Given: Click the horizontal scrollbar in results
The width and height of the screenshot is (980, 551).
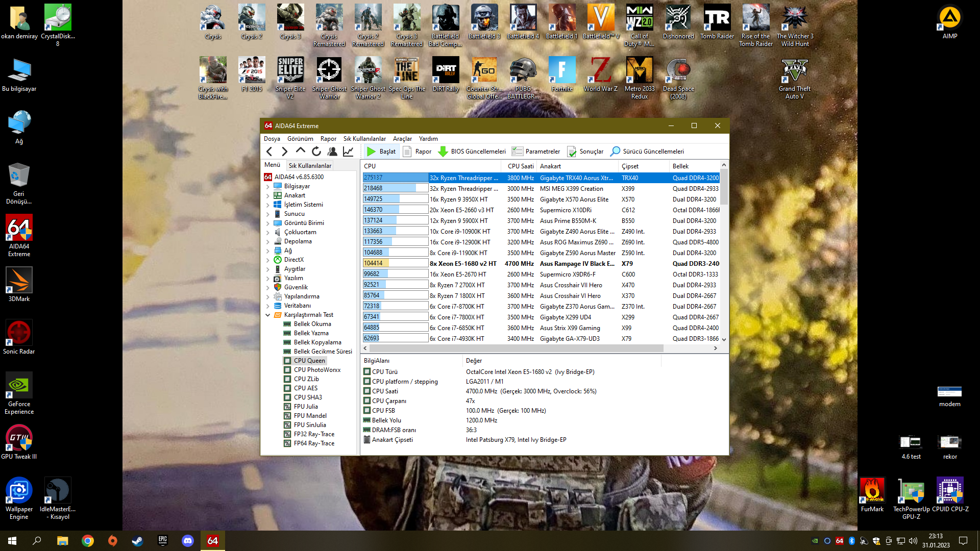Looking at the screenshot, I should (516, 348).
